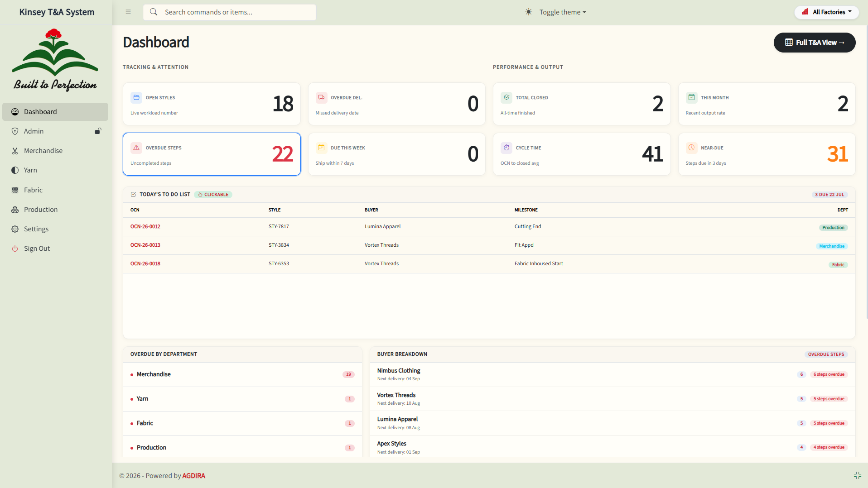Open the Open Styles card showing 18

point(212,104)
